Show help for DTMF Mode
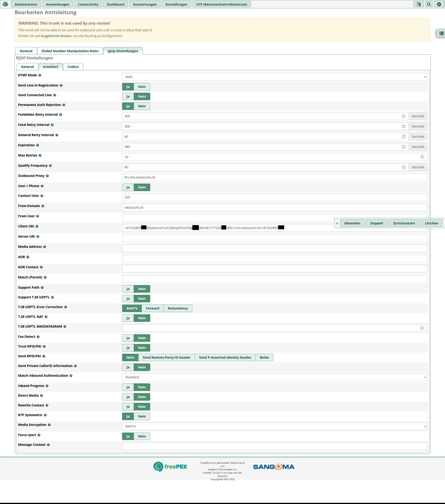Screen dimensions: 445x504 (x=40, y=75)
